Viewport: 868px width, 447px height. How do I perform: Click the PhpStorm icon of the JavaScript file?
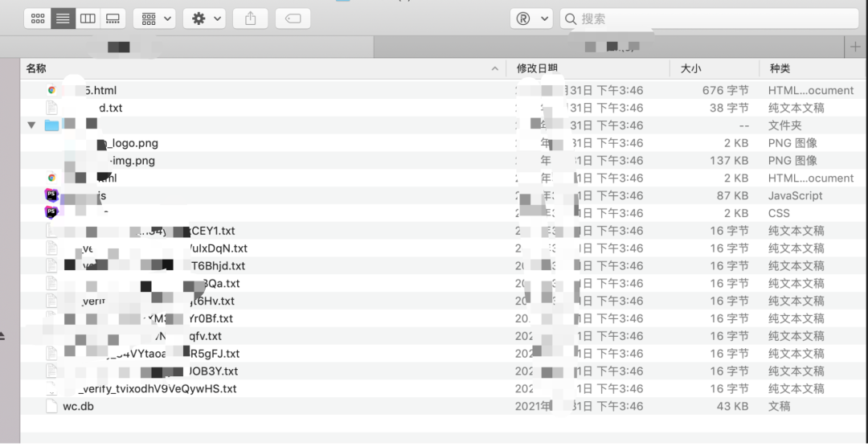pyautogui.click(x=51, y=195)
